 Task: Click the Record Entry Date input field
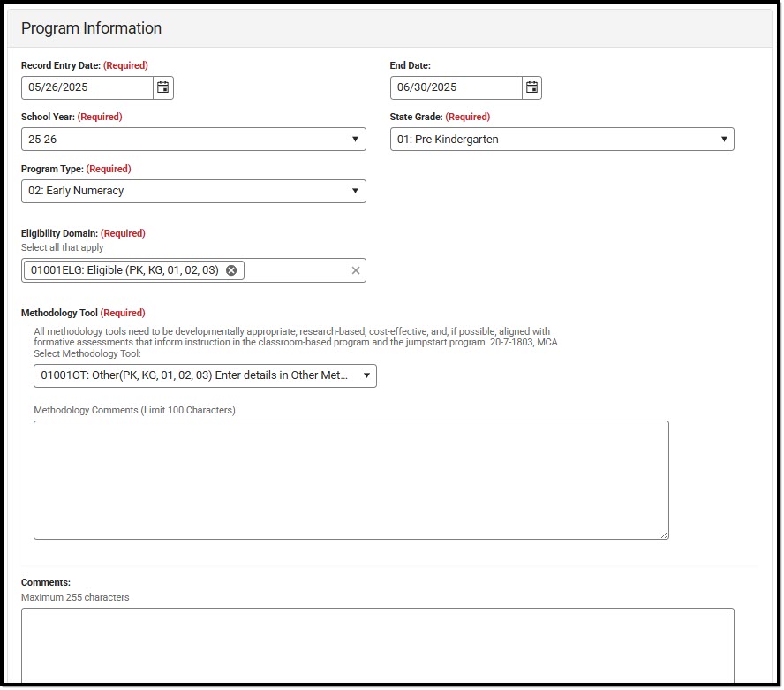coord(87,87)
